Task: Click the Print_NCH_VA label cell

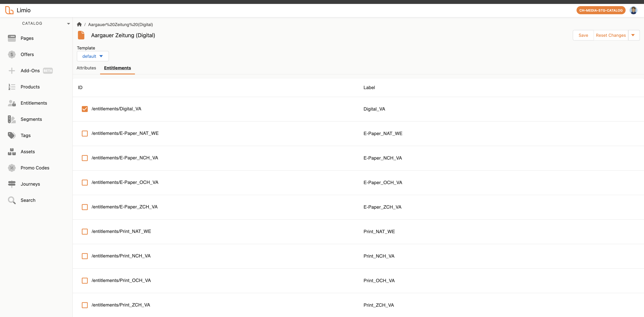Action: pos(379,256)
